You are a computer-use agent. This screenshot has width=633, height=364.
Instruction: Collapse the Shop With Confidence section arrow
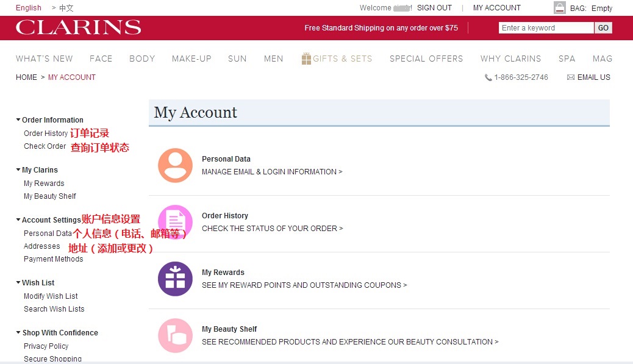(18, 332)
